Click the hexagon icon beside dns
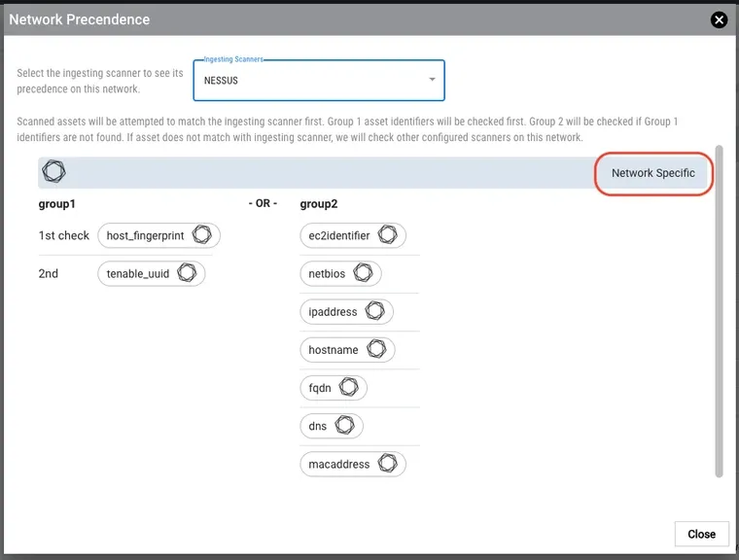This screenshot has height=560, width=739. click(x=344, y=425)
